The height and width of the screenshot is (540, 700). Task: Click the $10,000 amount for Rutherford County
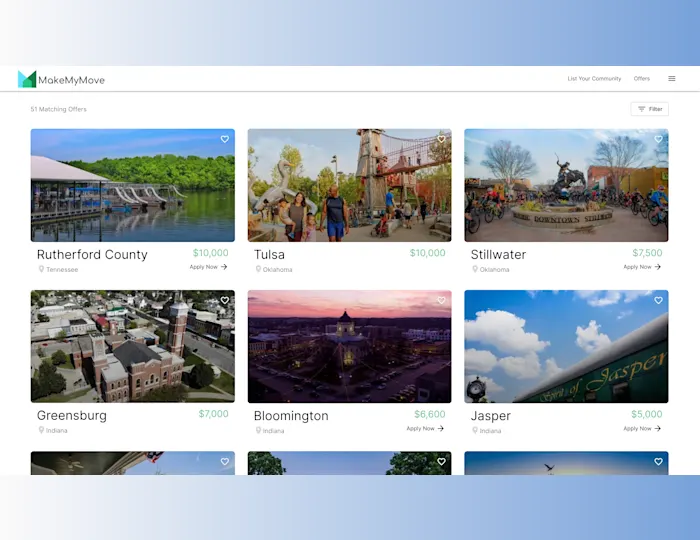coord(210,253)
